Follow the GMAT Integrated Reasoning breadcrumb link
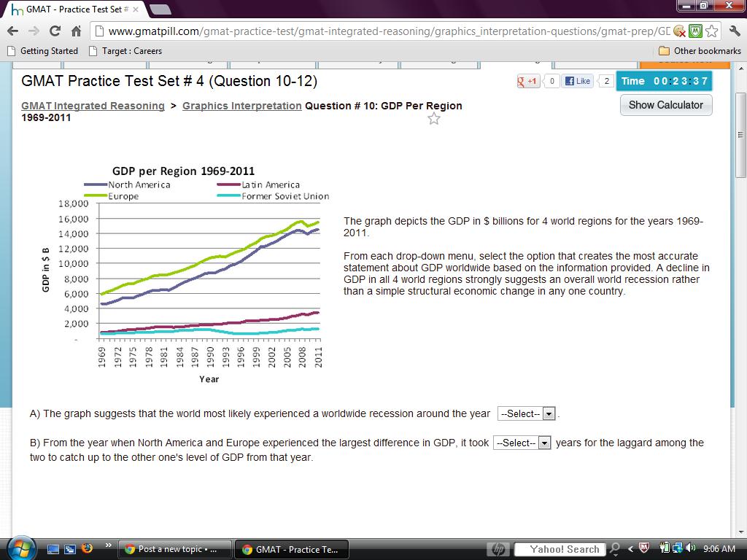The width and height of the screenshot is (747, 560). [93, 106]
